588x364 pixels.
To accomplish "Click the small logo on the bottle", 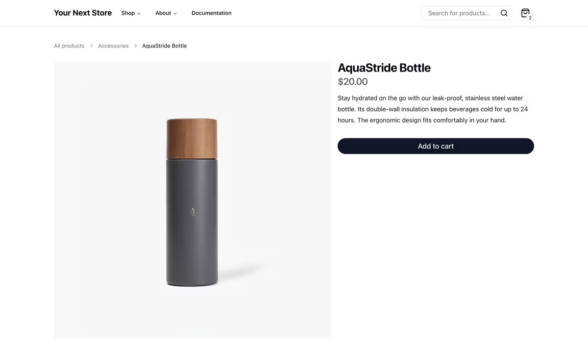I will (192, 211).
